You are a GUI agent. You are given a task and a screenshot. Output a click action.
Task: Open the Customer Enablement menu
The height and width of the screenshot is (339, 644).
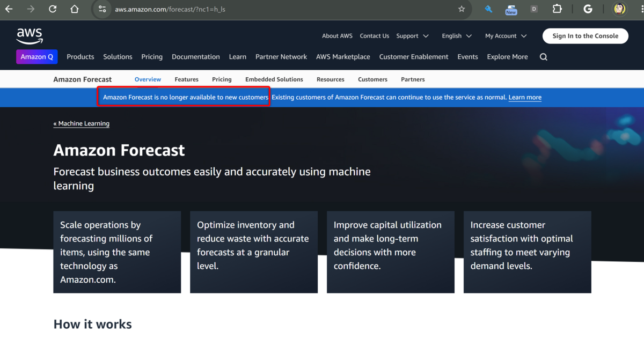[414, 57]
